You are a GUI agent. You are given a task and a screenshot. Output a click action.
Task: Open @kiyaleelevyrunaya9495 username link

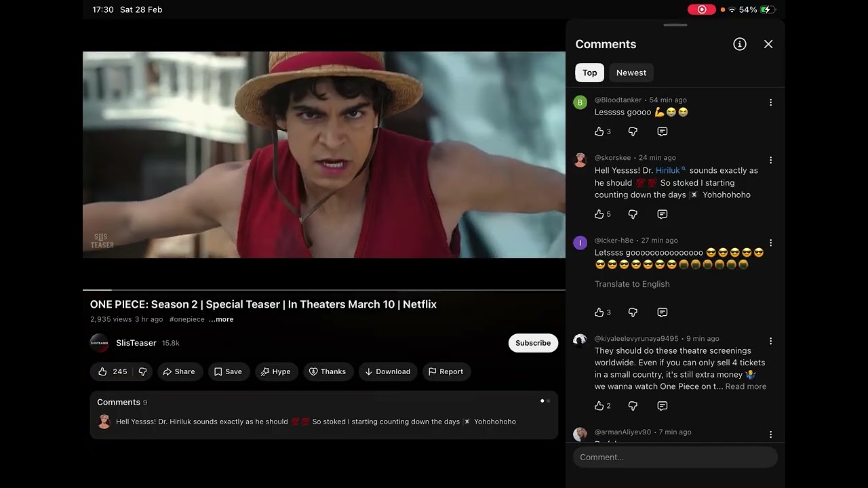tap(637, 338)
